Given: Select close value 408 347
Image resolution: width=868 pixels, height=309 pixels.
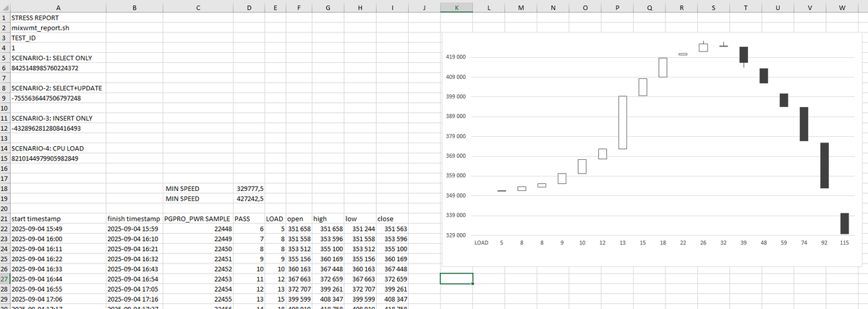Looking at the screenshot, I should (x=392, y=299).
